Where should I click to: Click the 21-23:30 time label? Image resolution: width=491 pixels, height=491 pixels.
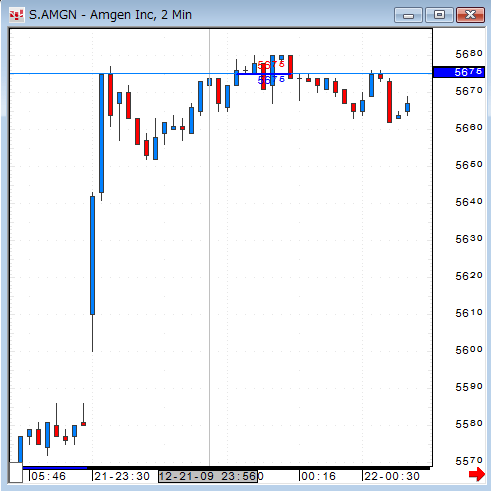coord(122,476)
